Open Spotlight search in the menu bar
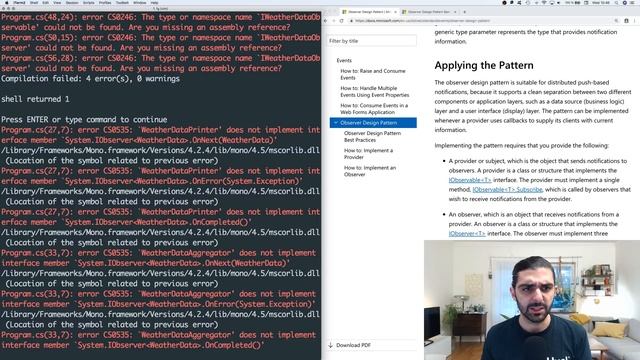This screenshot has width=640, height=360. [x=617, y=2]
